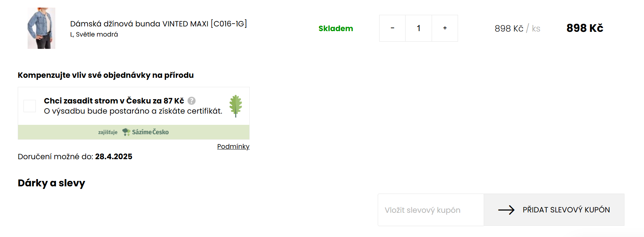Open the Dámská džínová bunda VINTED MAXI link
The height and width of the screenshot is (237, 644).
(158, 24)
